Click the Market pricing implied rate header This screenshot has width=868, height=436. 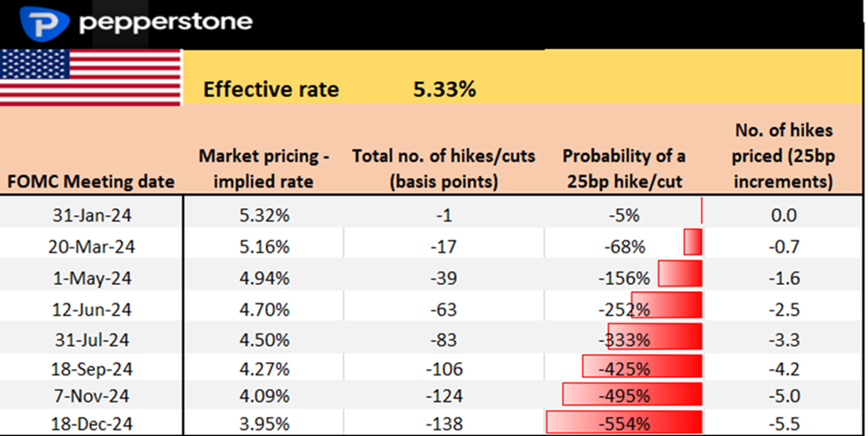click(x=264, y=169)
